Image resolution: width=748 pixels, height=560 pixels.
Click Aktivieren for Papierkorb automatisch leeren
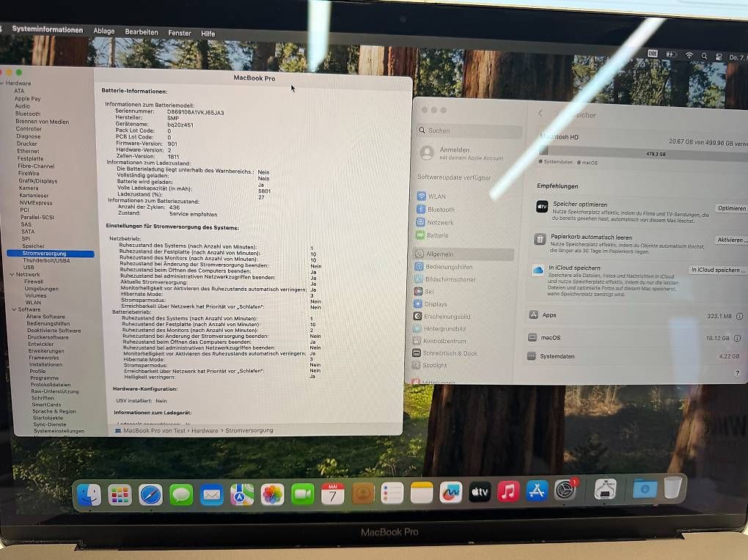pos(731,240)
